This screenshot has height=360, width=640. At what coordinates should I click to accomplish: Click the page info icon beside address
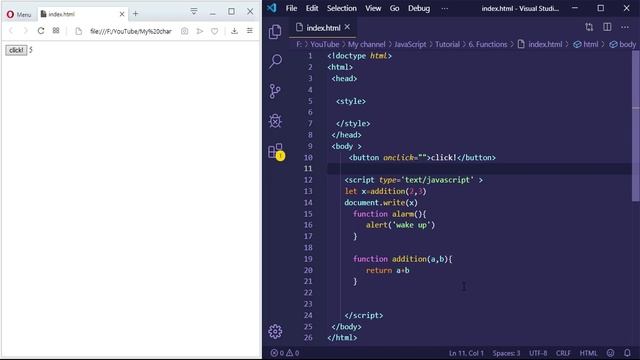pyautogui.click(x=78, y=31)
